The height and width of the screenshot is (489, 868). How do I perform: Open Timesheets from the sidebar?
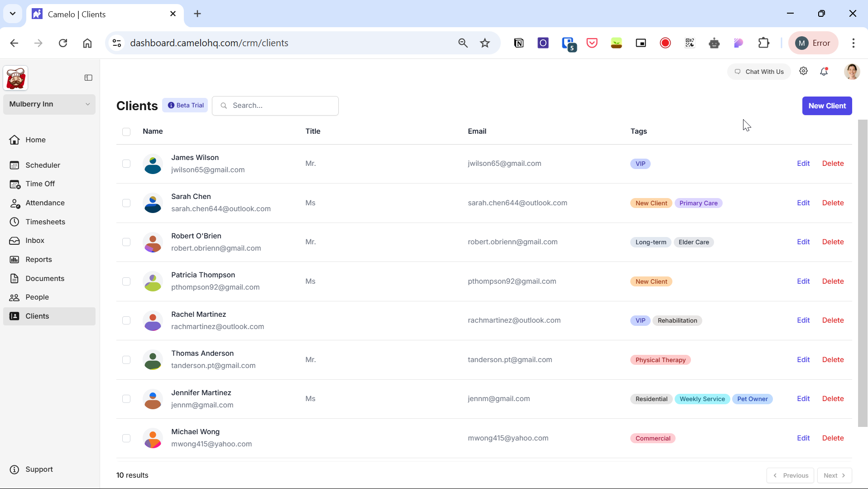point(45,222)
